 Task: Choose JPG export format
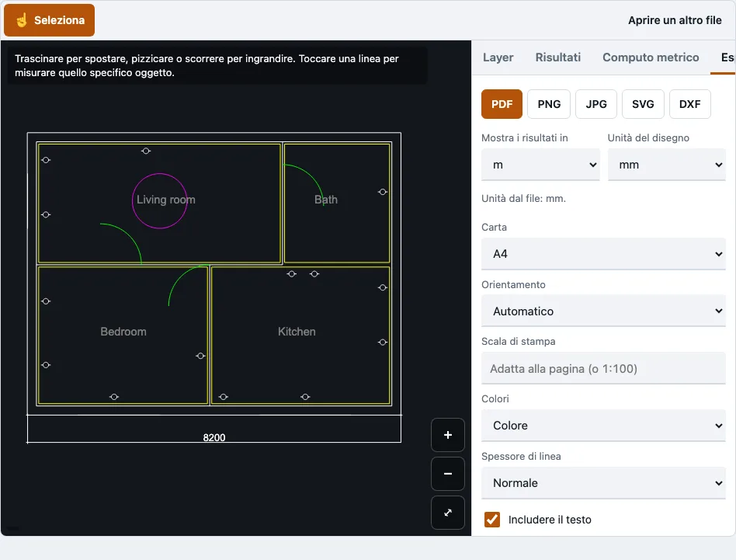tap(596, 104)
